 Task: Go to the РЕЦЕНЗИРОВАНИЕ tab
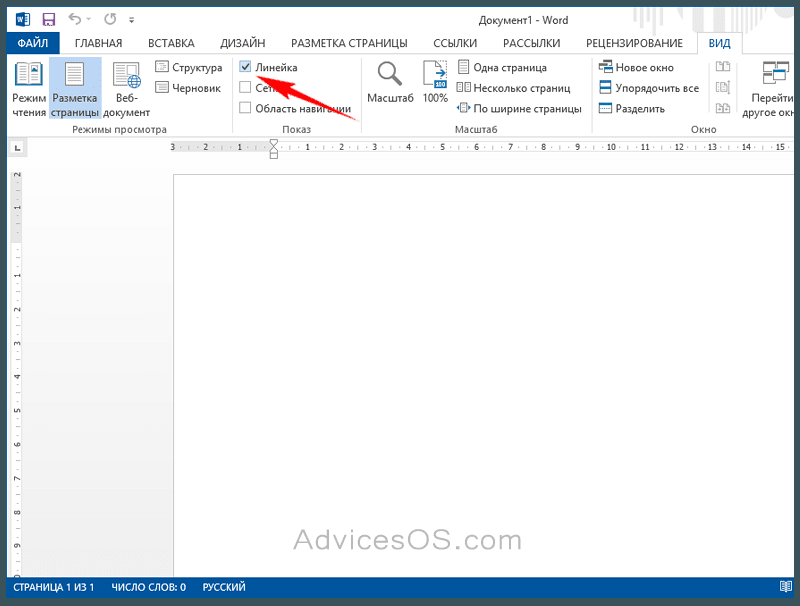tap(634, 43)
